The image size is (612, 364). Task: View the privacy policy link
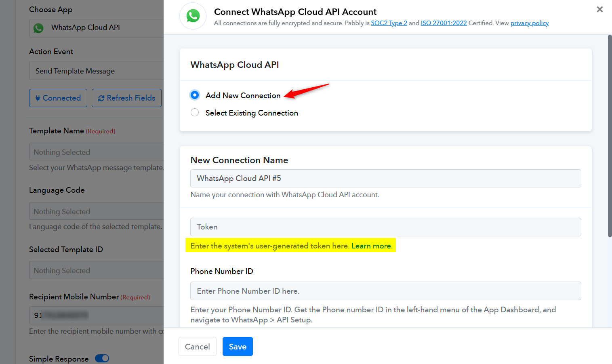click(530, 23)
